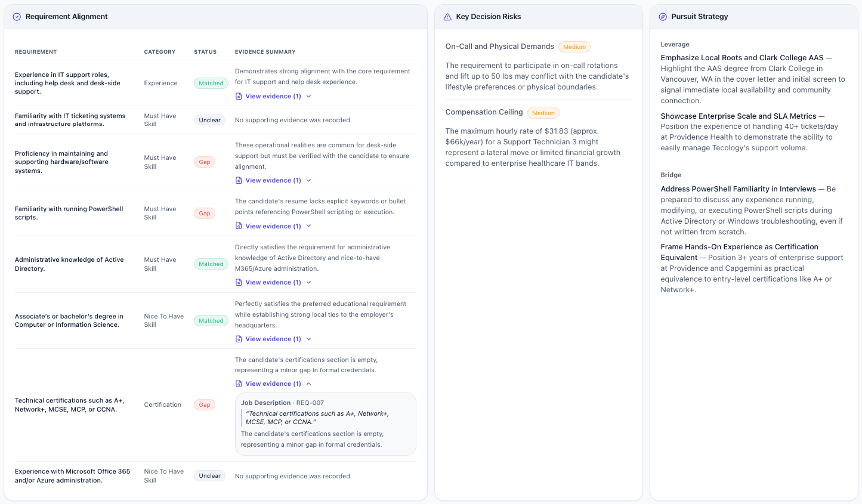The image size is (862, 504).
Task: Click the REQUIREMENT column header
Action: coord(36,52)
